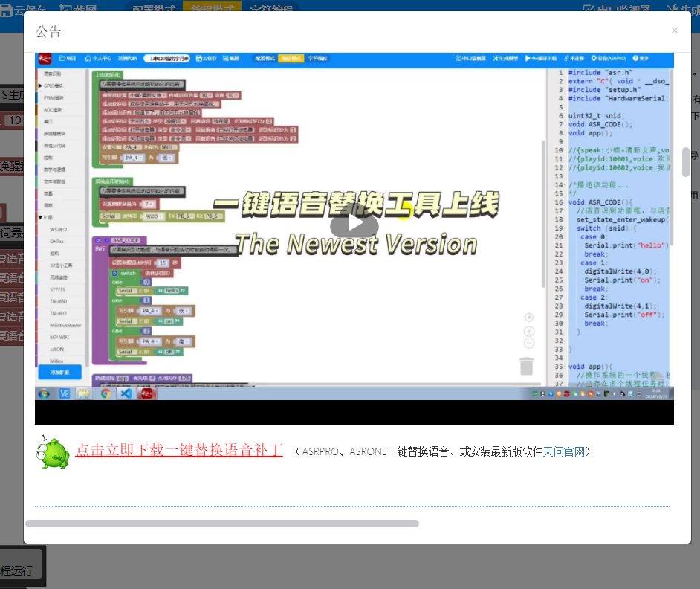The image size is (700, 589).
Task: Close the 公告 announcement dialog
Action: [674, 30]
